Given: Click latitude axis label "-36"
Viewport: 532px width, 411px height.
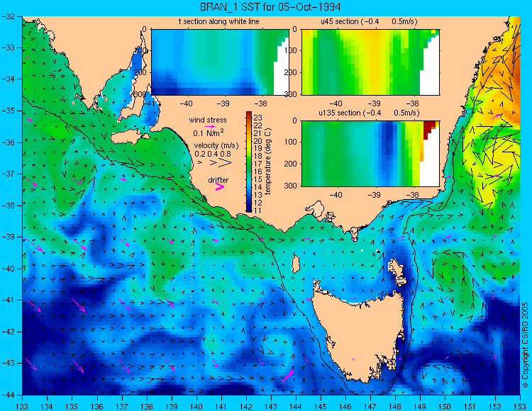Looking at the screenshot, I should (x=9, y=142).
